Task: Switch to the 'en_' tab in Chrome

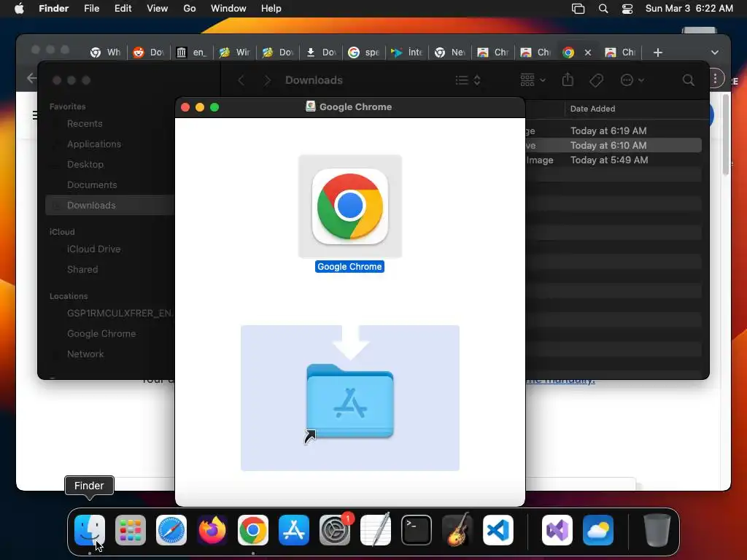Action: click(x=192, y=52)
